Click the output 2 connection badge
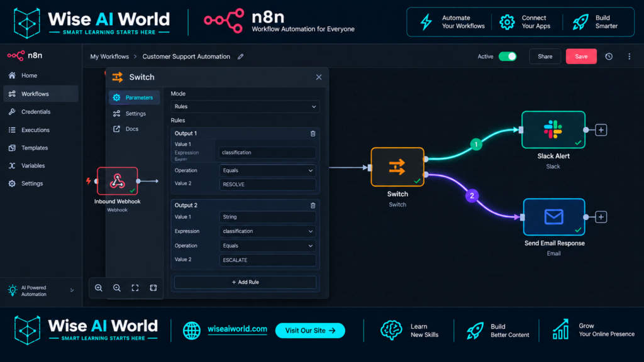Viewport: 644px width, 362px height. 472,196
